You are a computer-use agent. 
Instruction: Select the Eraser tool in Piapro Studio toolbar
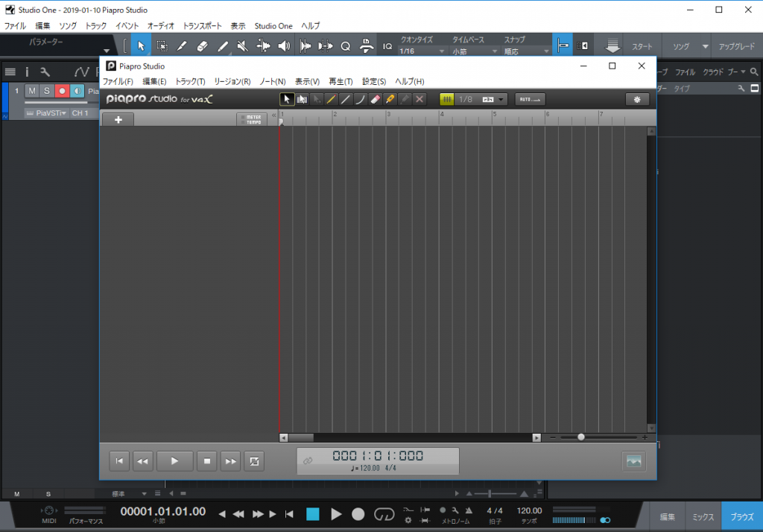click(375, 98)
